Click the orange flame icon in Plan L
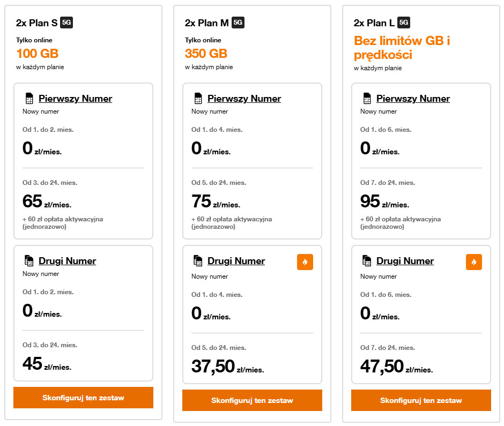The height and width of the screenshot is (426, 504). coord(474,262)
